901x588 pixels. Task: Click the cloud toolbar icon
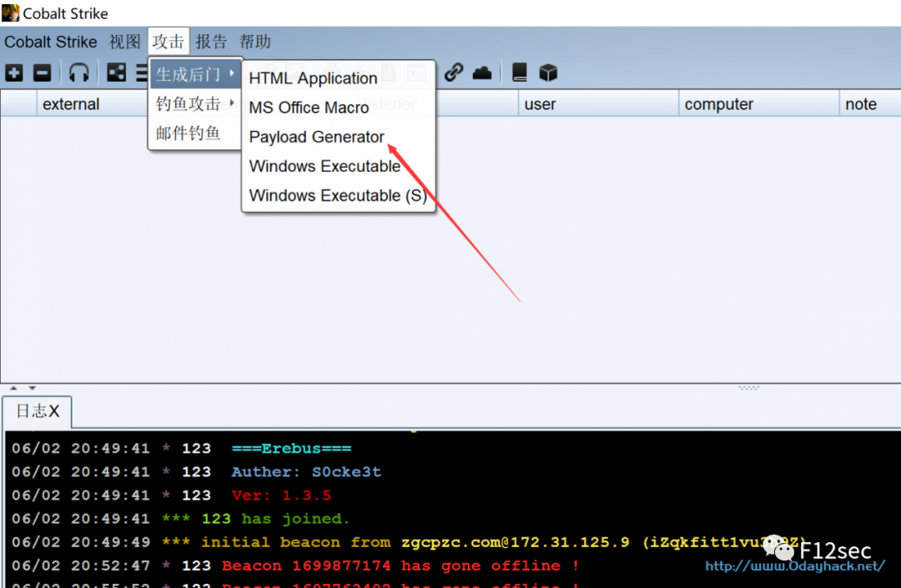(482, 73)
